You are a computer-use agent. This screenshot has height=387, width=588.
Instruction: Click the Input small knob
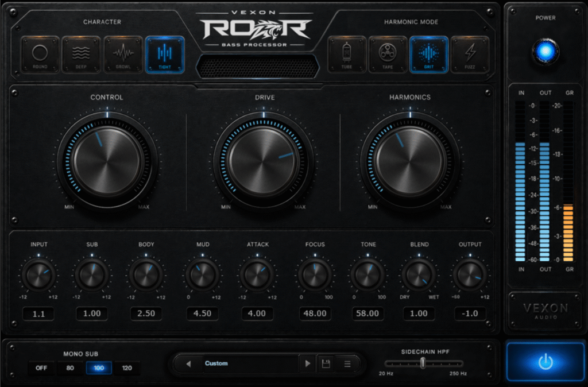point(38,275)
